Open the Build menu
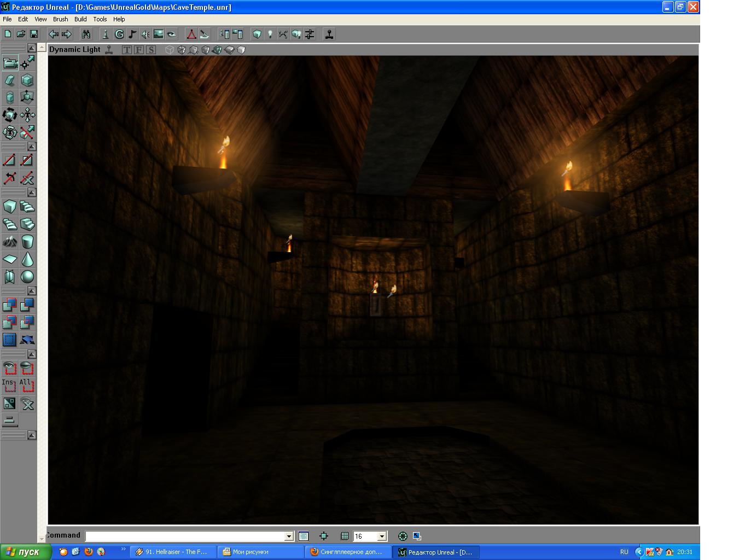This screenshot has width=745, height=560. click(x=80, y=19)
